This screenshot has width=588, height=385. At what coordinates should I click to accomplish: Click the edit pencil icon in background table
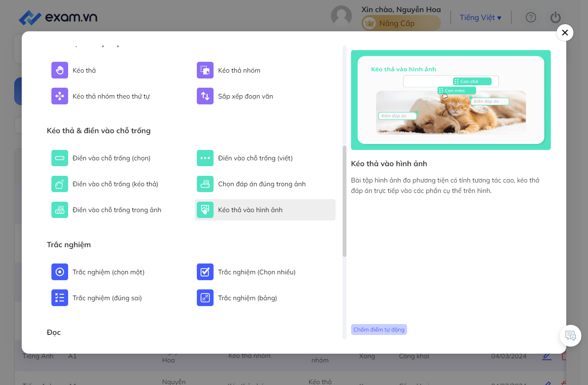(x=547, y=356)
